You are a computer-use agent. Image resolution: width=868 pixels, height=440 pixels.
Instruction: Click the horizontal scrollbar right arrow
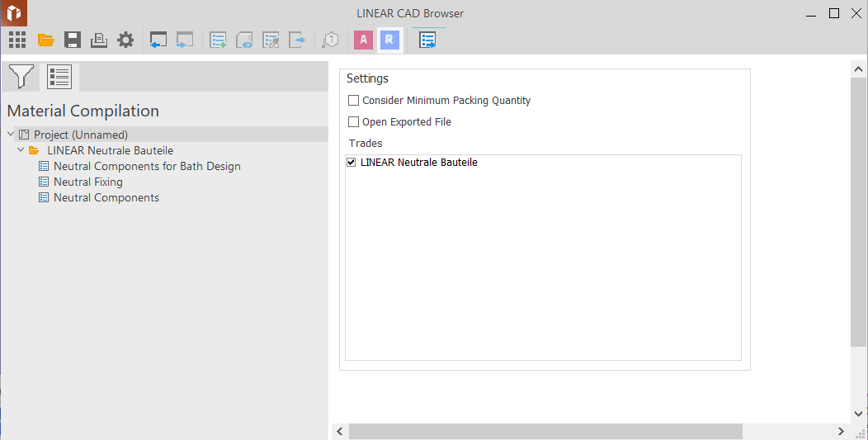(841, 431)
